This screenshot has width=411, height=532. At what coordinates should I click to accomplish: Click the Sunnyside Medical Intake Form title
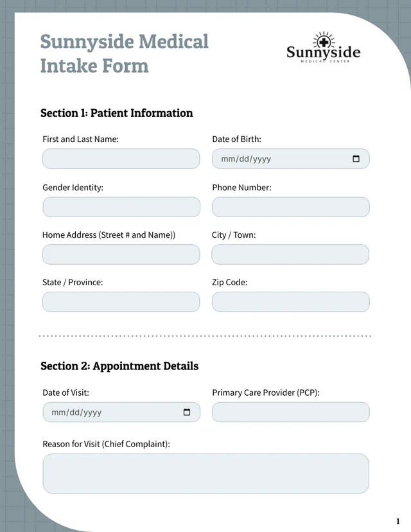pyautogui.click(x=124, y=54)
